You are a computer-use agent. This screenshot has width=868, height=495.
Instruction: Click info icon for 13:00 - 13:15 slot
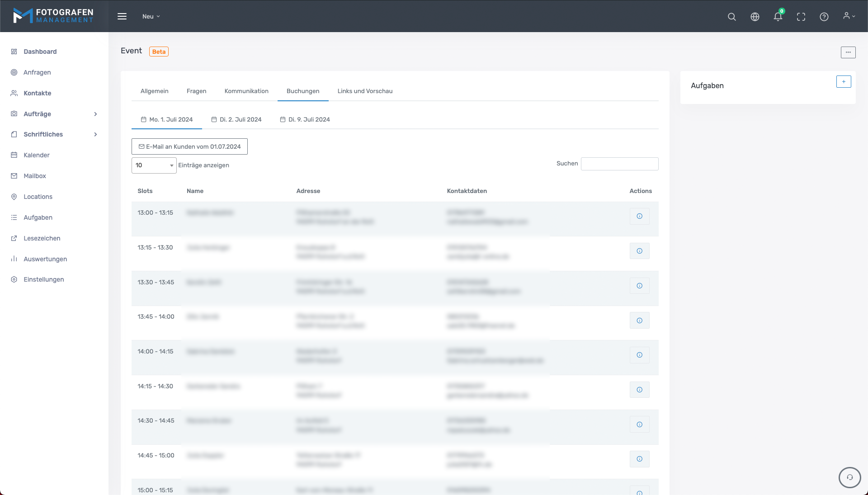639,216
